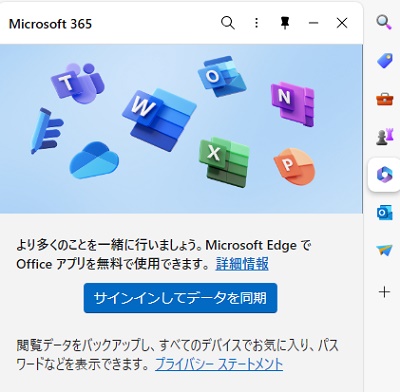Pin the Microsoft 365 sidebar pane

click(x=285, y=23)
